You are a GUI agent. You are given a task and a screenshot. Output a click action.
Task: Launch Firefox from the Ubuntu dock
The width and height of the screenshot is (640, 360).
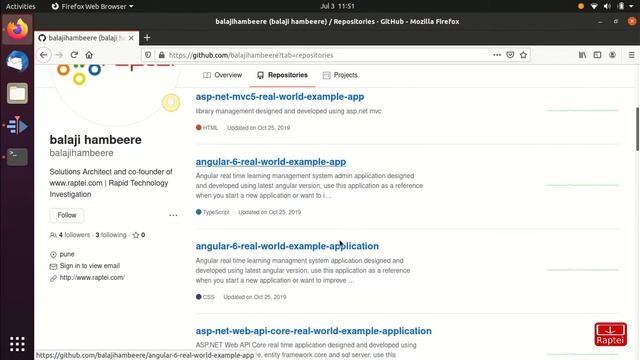tap(17, 29)
